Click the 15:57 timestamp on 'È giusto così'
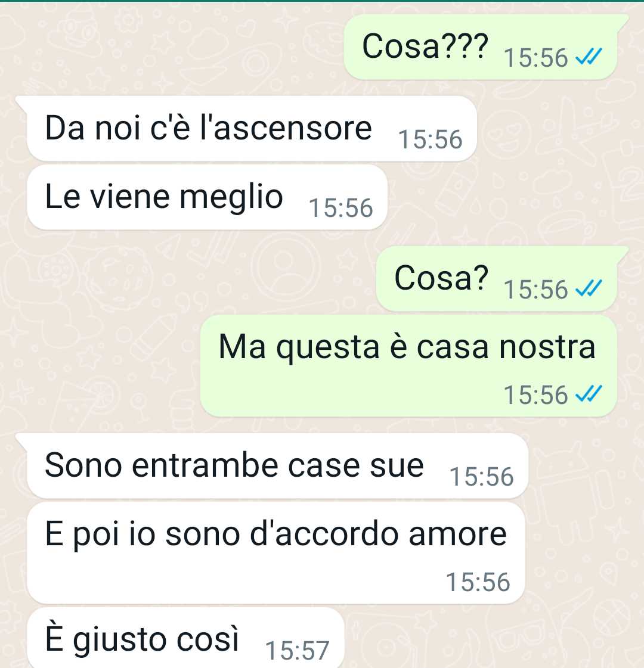This screenshot has width=644, height=668. 297,651
